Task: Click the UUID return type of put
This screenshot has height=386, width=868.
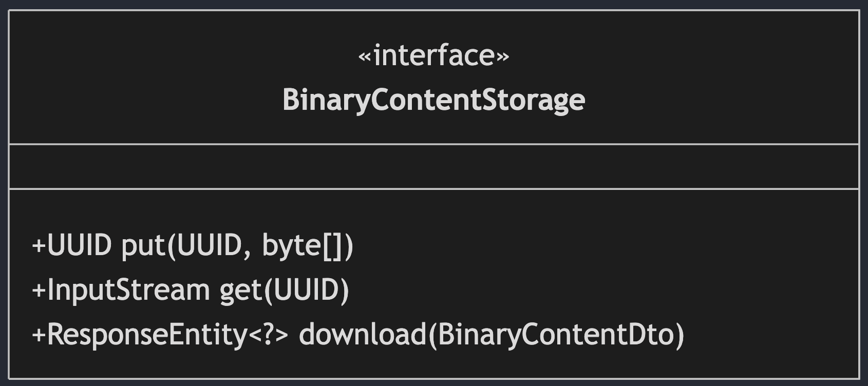Action: [x=80, y=245]
